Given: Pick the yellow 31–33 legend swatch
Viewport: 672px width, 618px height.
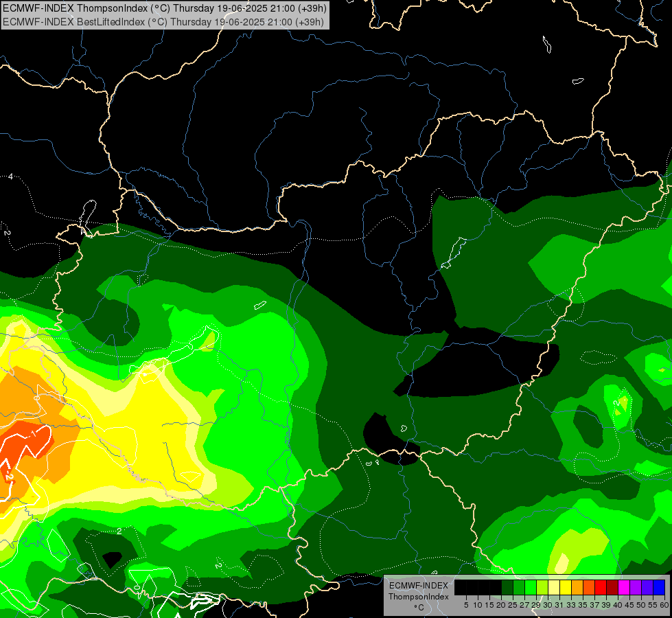Looking at the screenshot, I should click(x=566, y=587).
